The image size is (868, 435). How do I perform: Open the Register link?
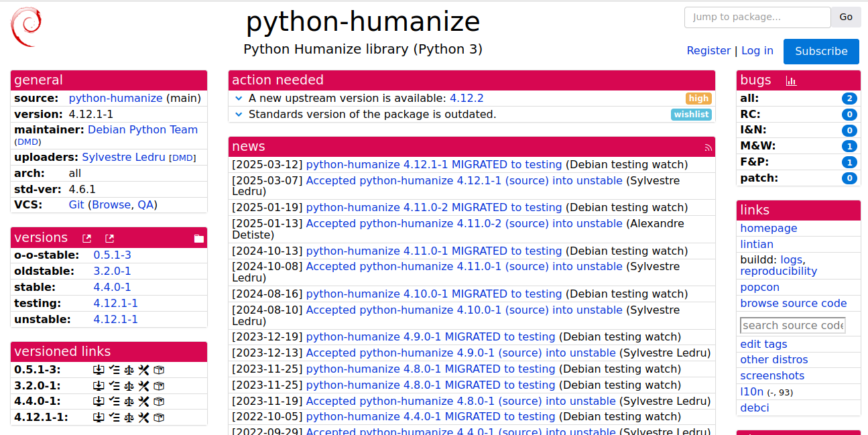708,50
